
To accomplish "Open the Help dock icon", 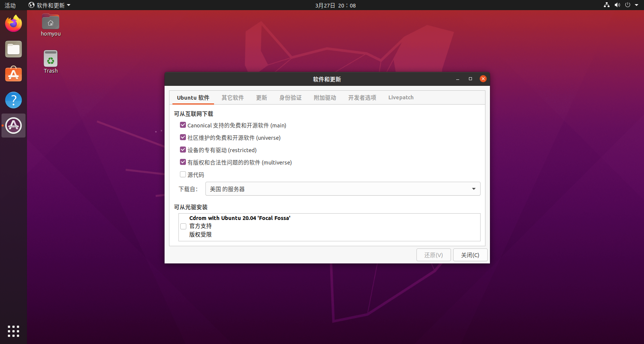I will click(13, 100).
